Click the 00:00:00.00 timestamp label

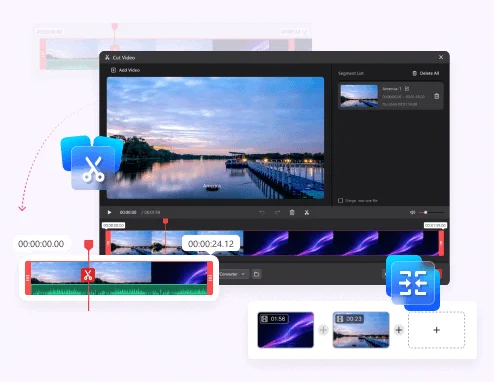click(41, 244)
